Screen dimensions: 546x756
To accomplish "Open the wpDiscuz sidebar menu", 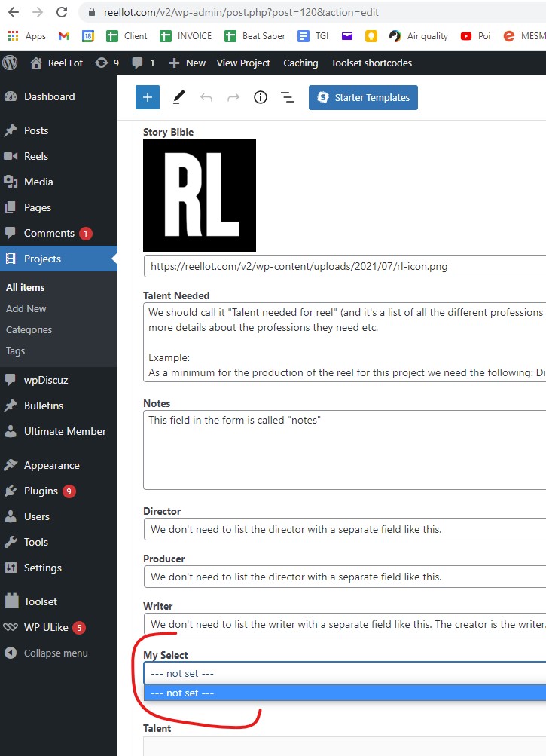I will pos(58,380).
